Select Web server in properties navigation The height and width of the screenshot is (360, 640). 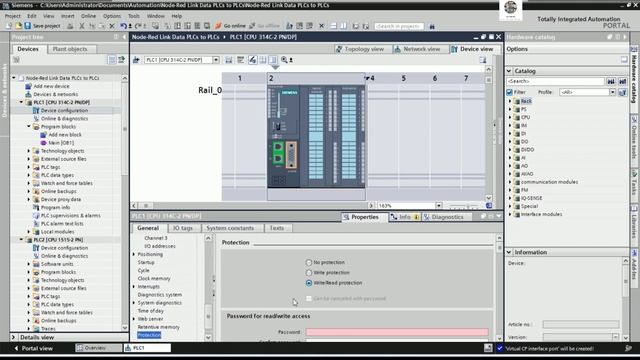click(150, 319)
